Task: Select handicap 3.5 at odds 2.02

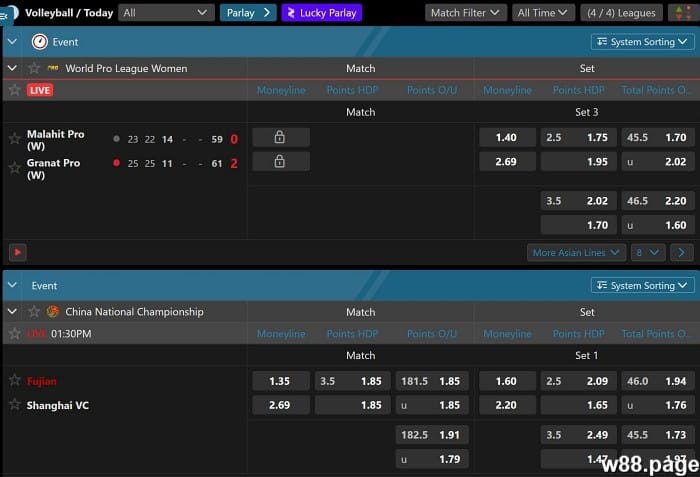Action: (x=579, y=201)
